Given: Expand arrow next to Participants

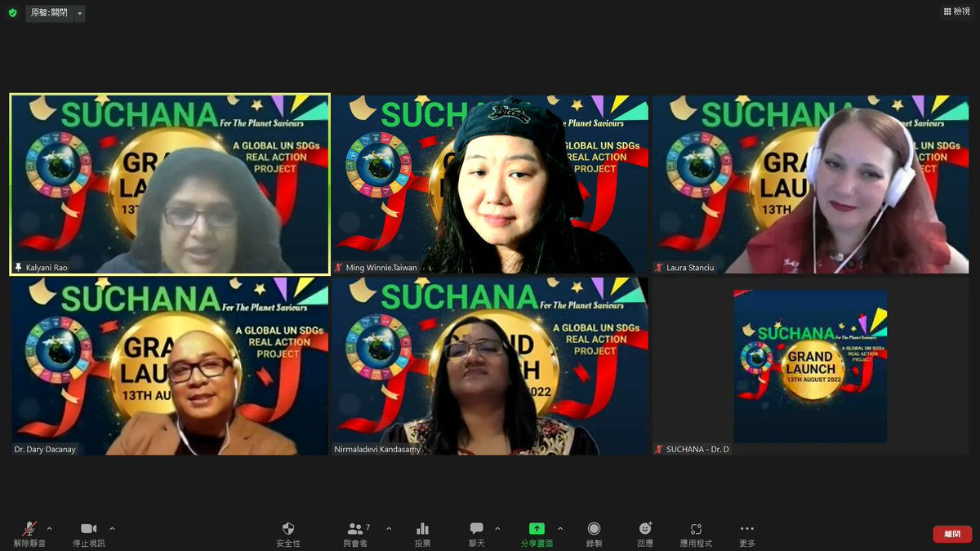Looking at the screenshot, I should click(x=388, y=529).
